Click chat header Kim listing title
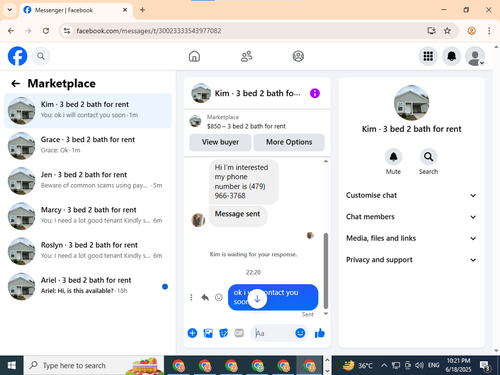The height and width of the screenshot is (375, 500). coord(257,93)
